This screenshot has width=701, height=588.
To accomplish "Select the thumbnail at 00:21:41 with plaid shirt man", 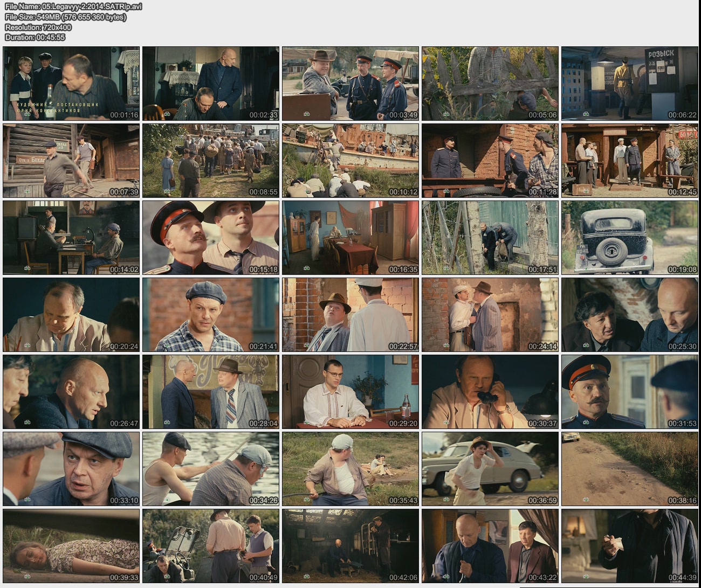I will pos(211,315).
